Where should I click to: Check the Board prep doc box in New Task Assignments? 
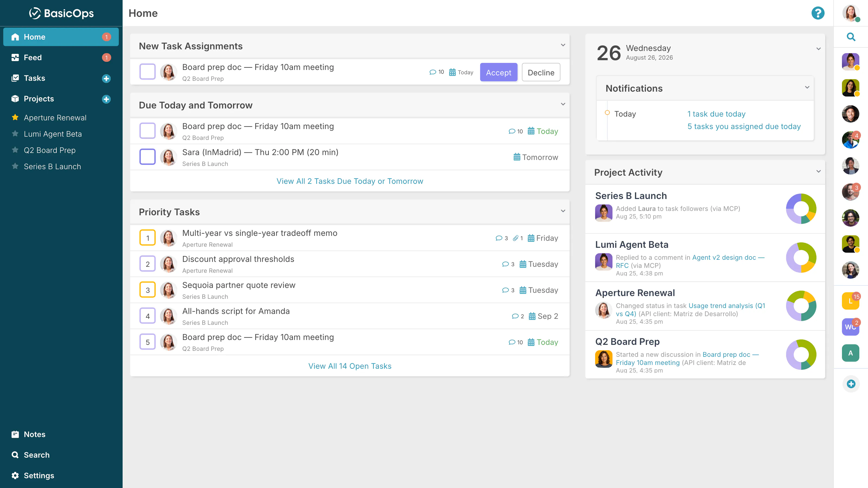click(x=147, y=72)
